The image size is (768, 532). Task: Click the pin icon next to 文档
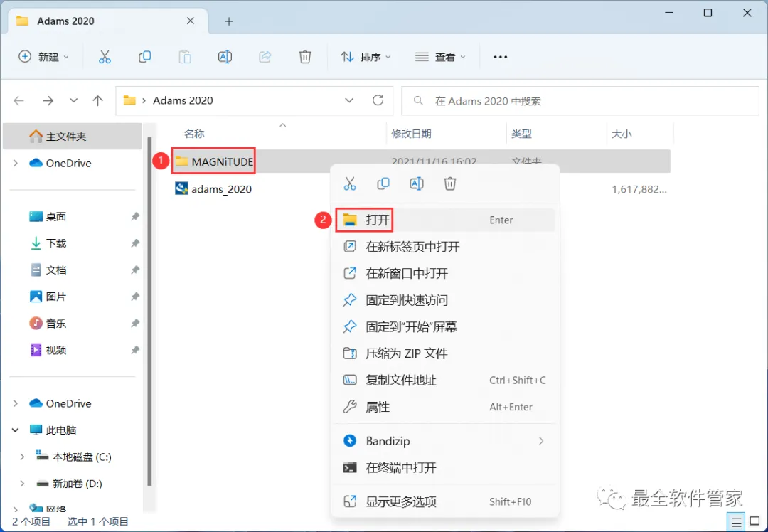coord(135,270)
